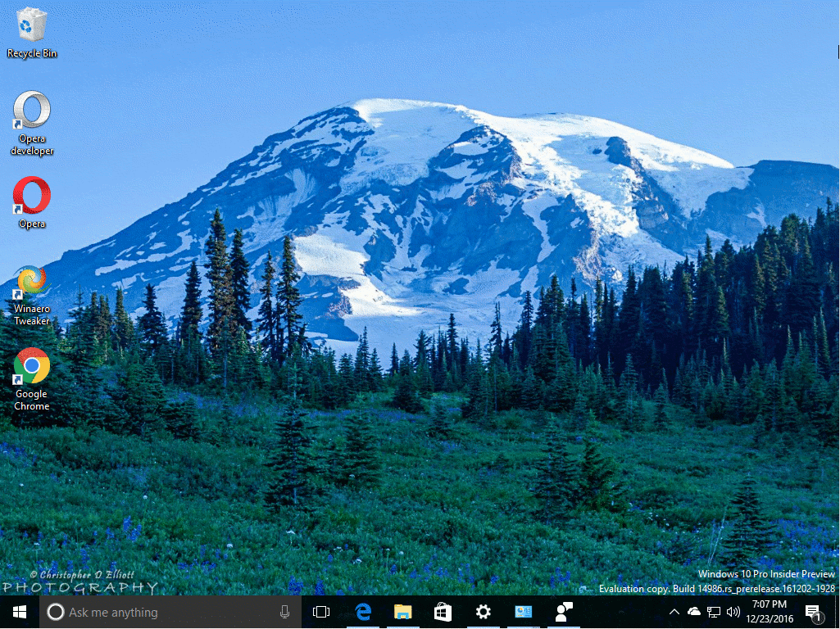Launch Microsoft Edge from the taskbar
Image resolution: width=840 pixels, height=629 pixels.
(x=363, y=612)
